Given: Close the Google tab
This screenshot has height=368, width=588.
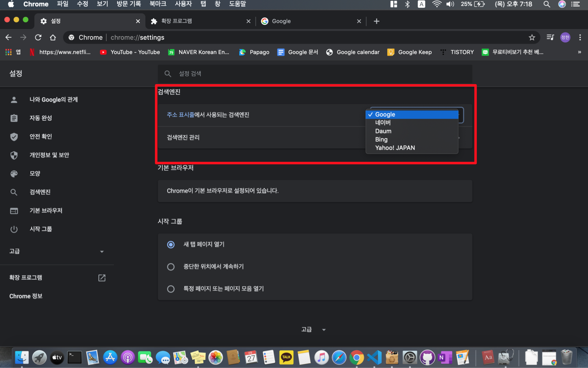Looking at the screenshot, I should pos(359,21).
